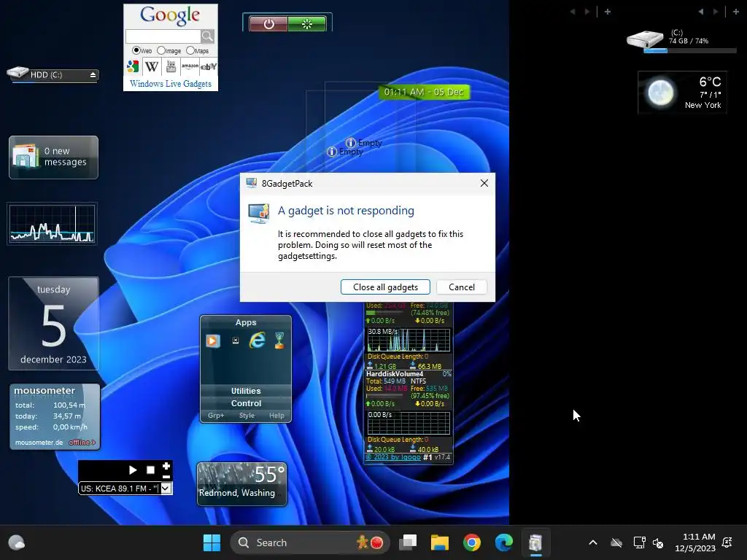Click Cancel in 8GadgetPack dialog
This screenshot has height=560, width=747.
[462, 287]
